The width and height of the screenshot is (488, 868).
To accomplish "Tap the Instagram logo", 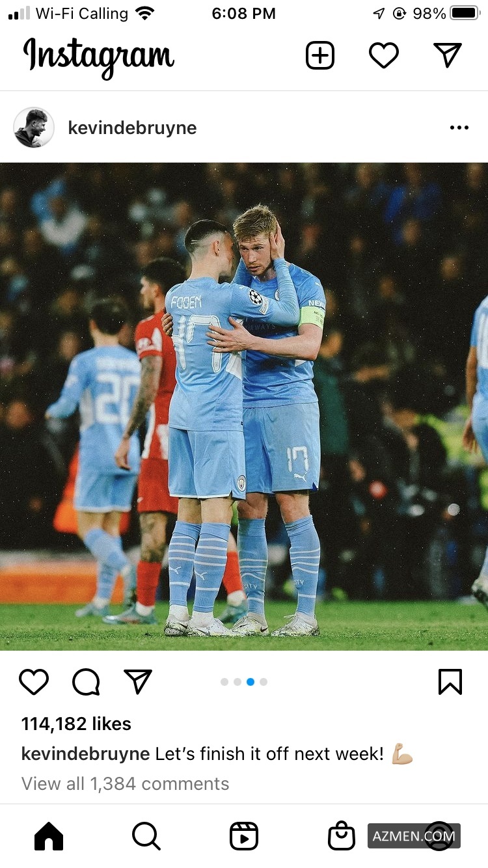I will click(x=99, y=56).
